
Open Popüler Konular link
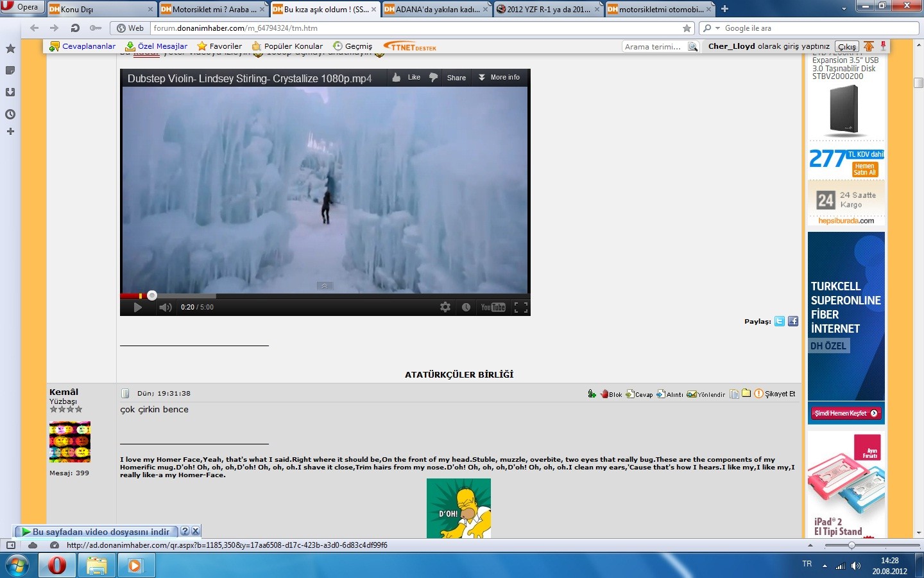(x=287, y=46)
